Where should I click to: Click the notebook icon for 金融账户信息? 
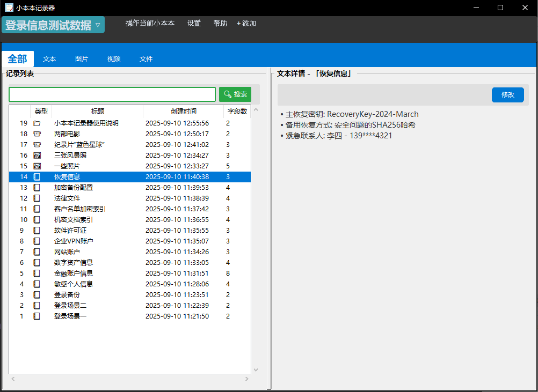point(37,273)
